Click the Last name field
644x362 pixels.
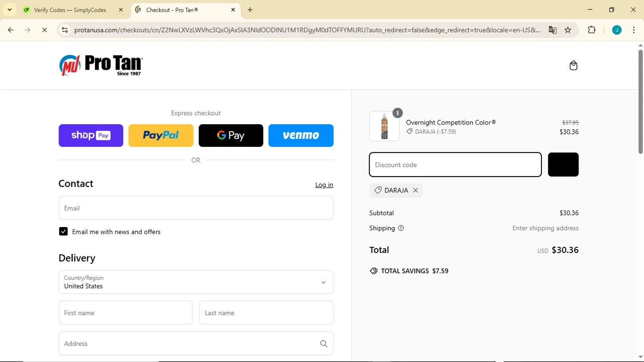266,313
